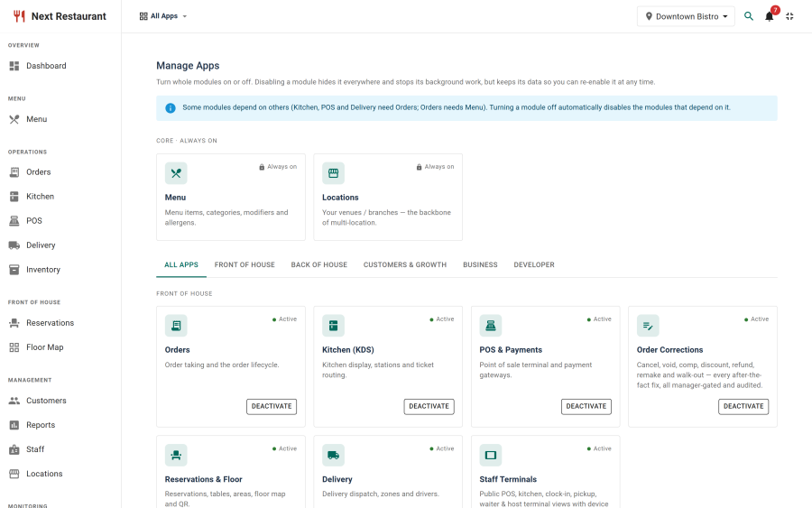Click the Next Restaurant fork-knife logo

[19, 16]
